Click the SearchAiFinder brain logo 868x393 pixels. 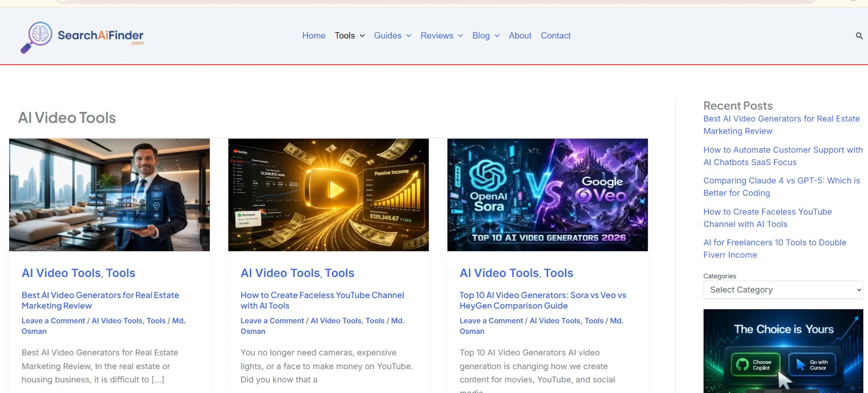click(82, 36)
